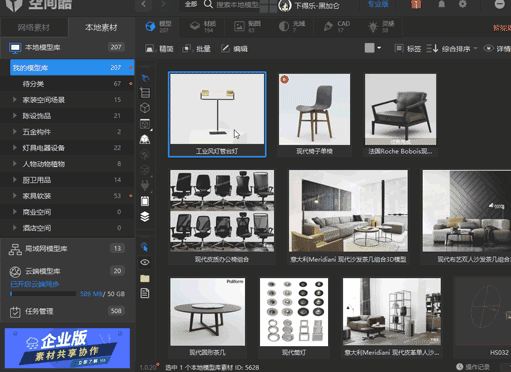Expand the 五金构件 category
The height and width of the screenshot is (372, 511).
click(15, 132)
